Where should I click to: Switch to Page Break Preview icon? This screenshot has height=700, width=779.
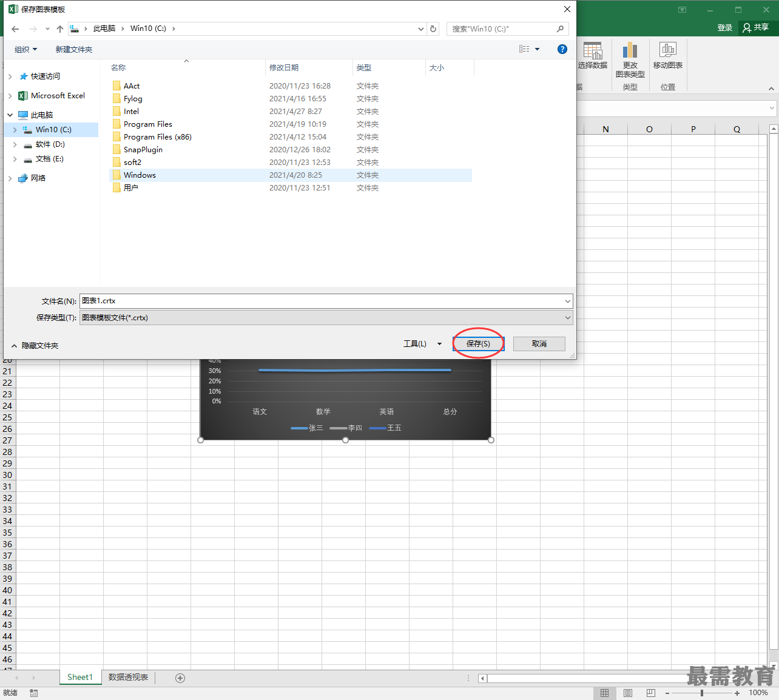[x=651, y=693]
